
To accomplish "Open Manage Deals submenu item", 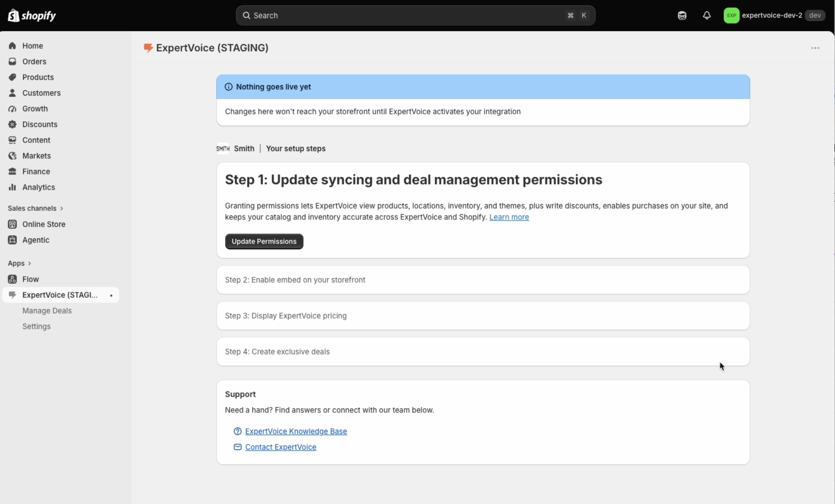I will pos(47,311).
